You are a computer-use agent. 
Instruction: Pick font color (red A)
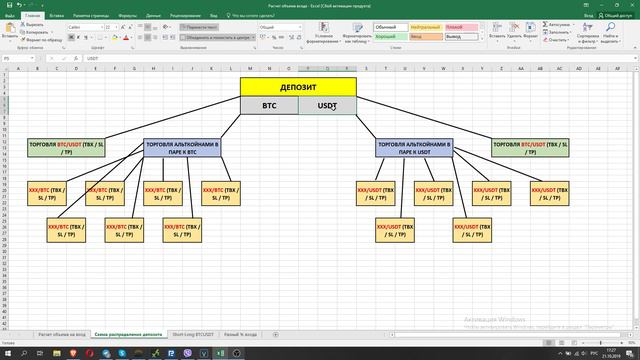[x=126, y=37]
